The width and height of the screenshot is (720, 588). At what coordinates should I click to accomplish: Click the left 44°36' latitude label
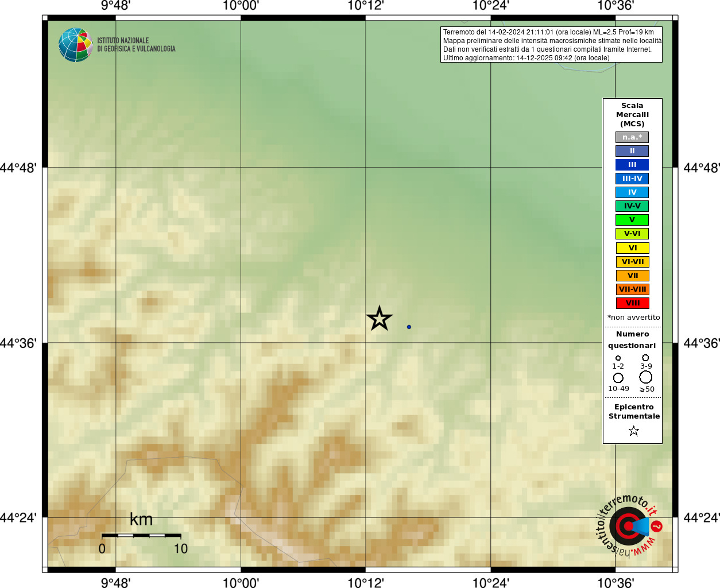[x=18, y=343]
